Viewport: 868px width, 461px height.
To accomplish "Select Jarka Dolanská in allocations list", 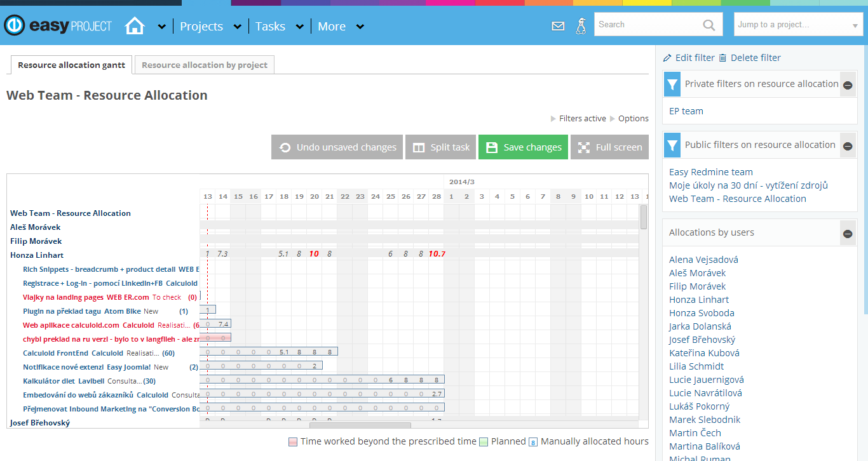I will (x=700, y=326).
